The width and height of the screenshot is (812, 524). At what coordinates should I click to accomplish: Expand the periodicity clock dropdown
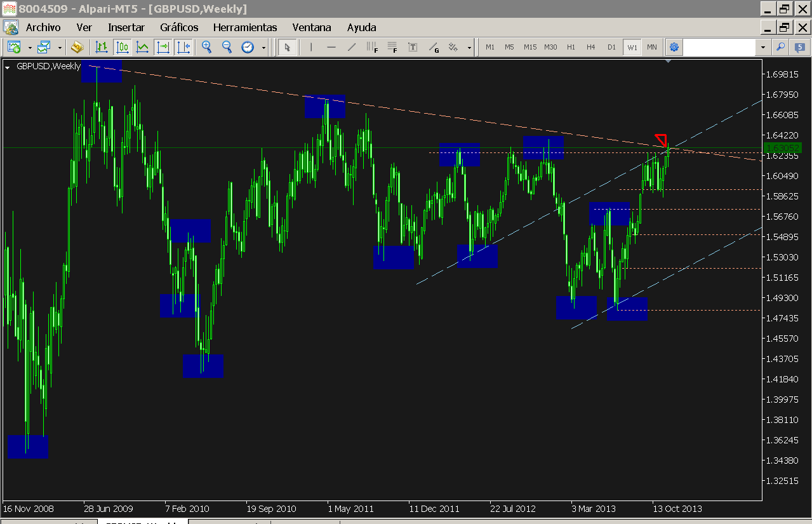click(263, 48)
